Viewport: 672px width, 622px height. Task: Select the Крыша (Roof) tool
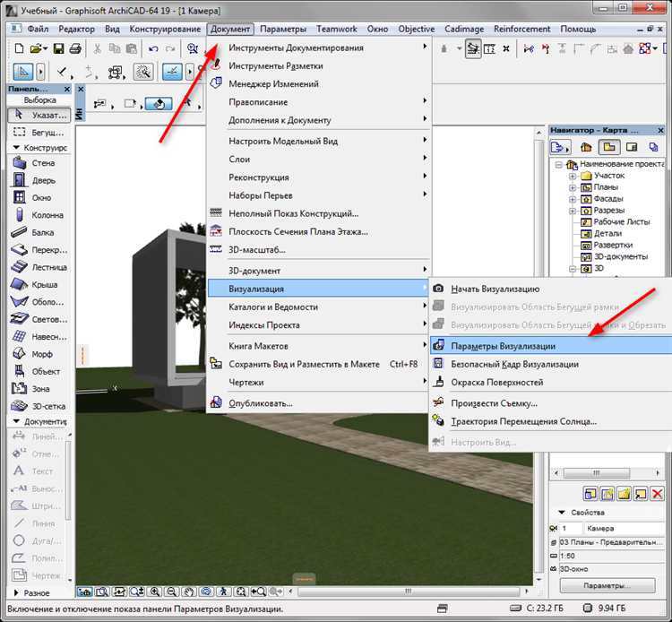click(x=36, y=284)
